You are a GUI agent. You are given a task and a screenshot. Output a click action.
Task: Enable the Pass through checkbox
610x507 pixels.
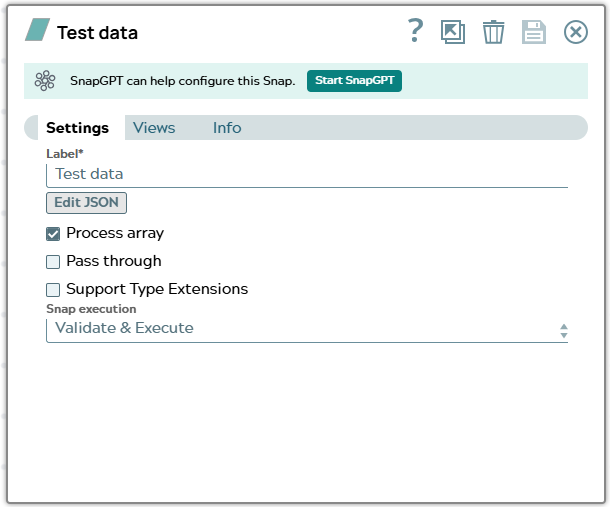tap(53, 262)
